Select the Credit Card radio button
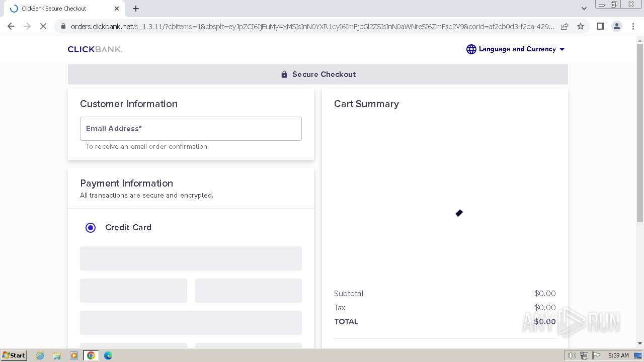The height and width of the screenshot is (362, 644). (91, 228)
